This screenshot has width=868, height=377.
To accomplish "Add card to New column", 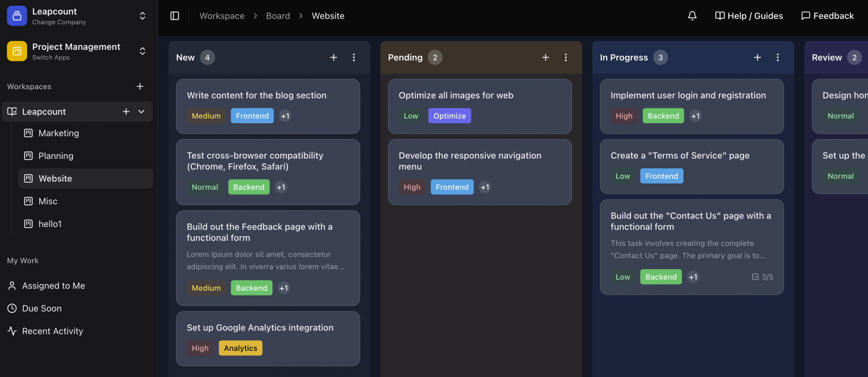I will (333, 58).
